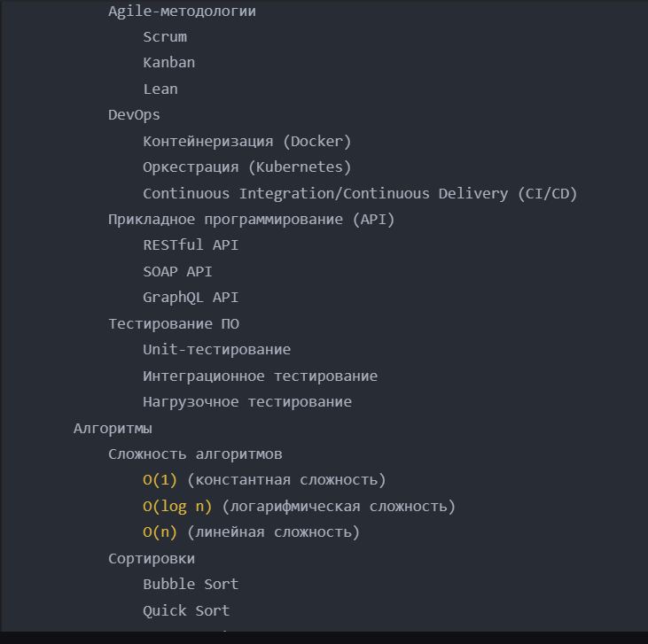Click the DevOps heading

tap(134, 115)
